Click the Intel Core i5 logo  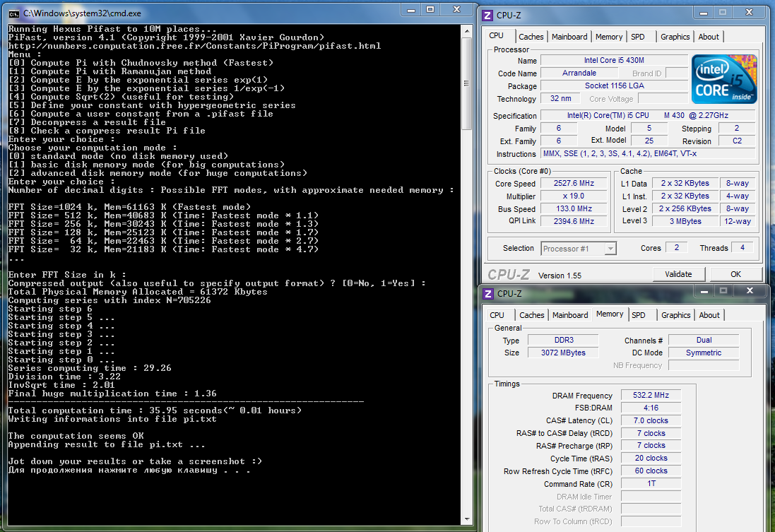(724, 79)
